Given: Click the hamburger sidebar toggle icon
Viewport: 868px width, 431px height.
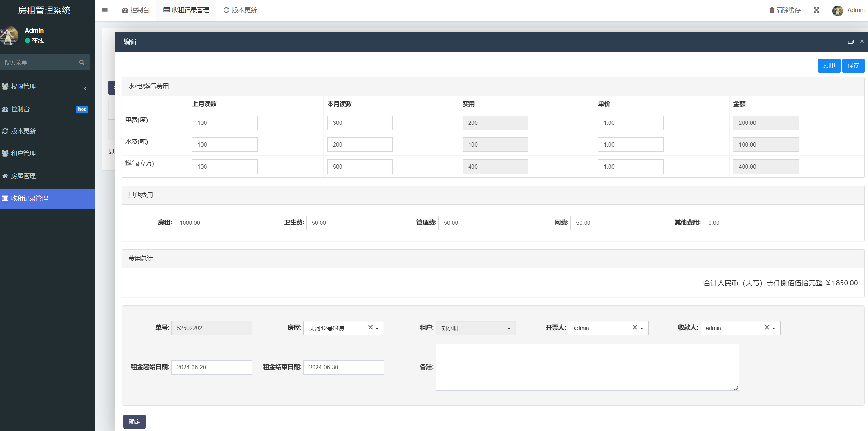Looking at the screenshot, I should [x=104, y=10].
